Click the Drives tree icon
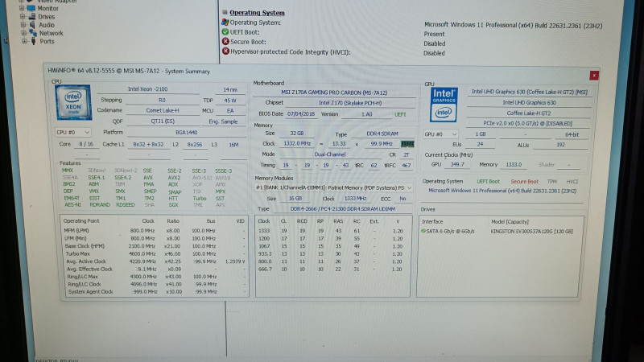Image resolution: width=644 pixels, height=362 pixels. 32,16
